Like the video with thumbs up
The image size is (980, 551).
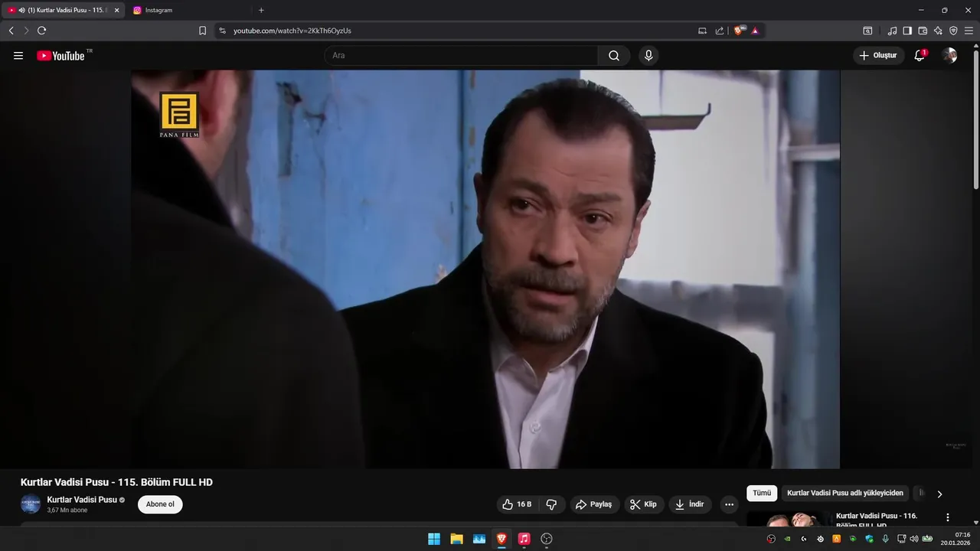pyautogui.click(x=517, y=504)
